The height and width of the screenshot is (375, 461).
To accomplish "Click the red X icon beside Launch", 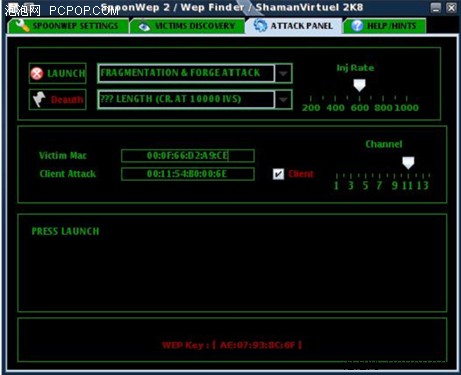I will [37, 73].
